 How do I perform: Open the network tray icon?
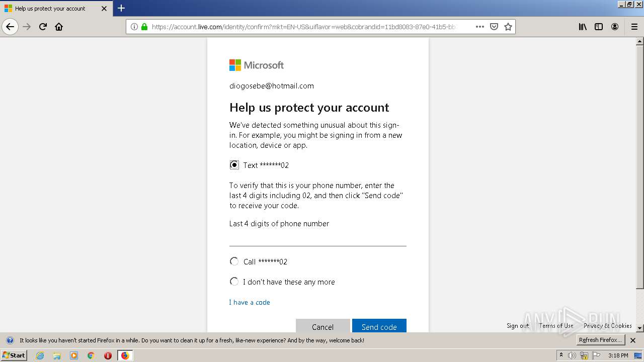584,355
